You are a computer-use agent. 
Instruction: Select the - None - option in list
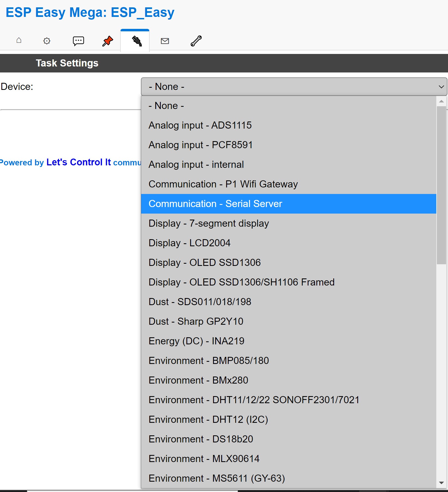click(289, 106)
